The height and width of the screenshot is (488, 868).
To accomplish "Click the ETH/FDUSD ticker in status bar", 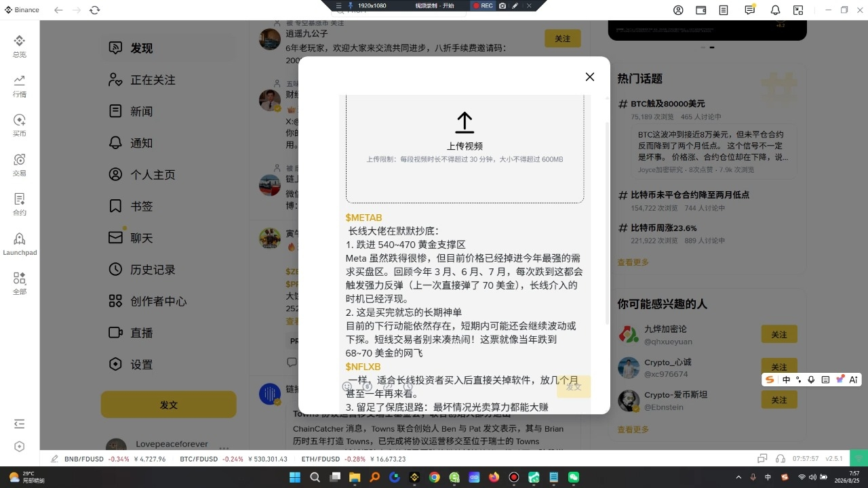I will (x=354, y=459).
